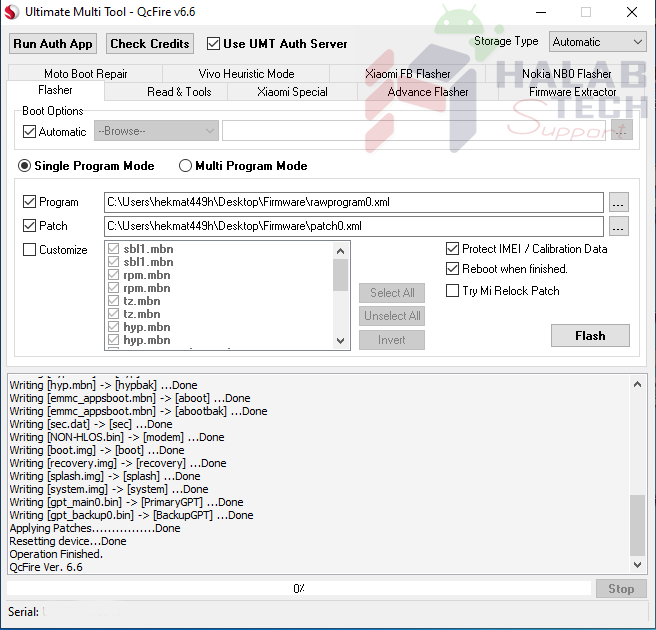Open Nokia NB0 Flasher tab
Screen dimensions: 656x630
566,74
